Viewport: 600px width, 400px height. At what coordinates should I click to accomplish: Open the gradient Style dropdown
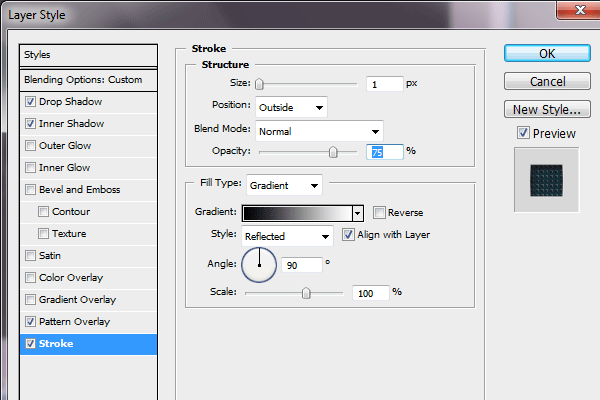point(287,237)
